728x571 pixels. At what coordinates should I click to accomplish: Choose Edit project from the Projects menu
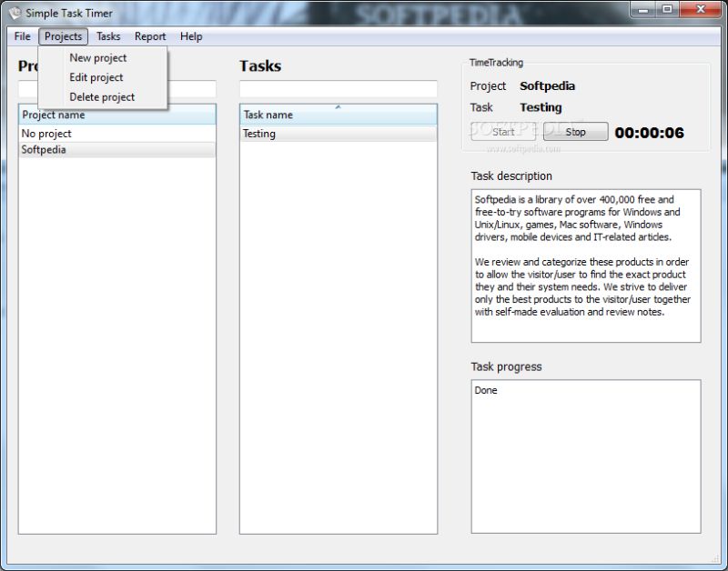[x=96, y=77]
